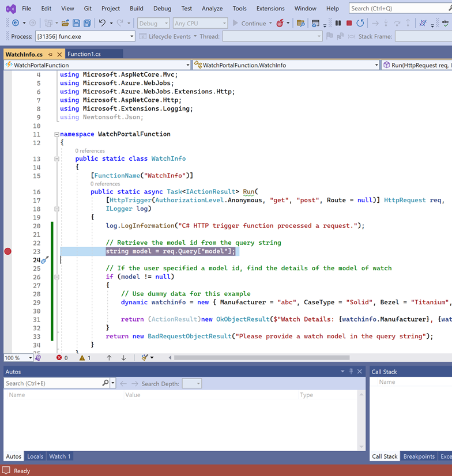This screenshot has width=452, height=476.
Task: Open the Extensions menu
Action: coord(270,9)
